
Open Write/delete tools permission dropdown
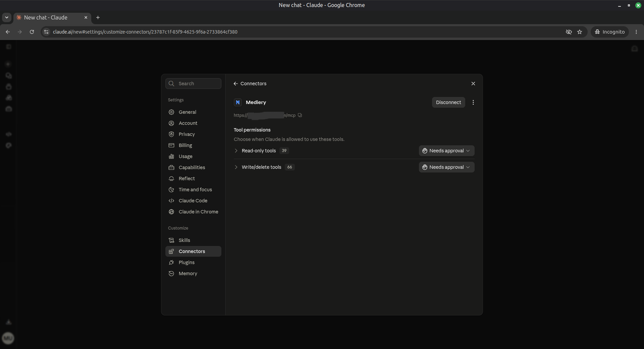pyautogui.click(x=446, y=167)
